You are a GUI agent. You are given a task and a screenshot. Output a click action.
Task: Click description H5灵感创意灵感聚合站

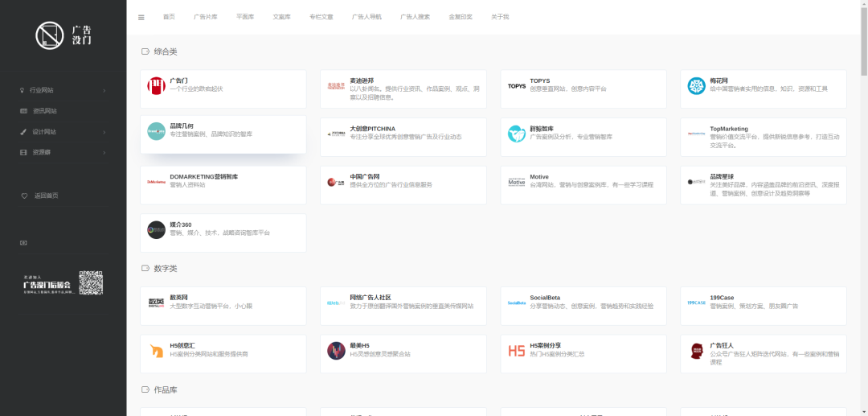pos(380,354)
